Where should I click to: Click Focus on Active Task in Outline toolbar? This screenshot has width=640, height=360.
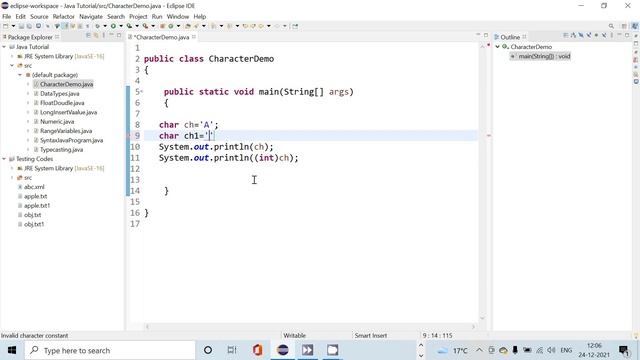point(566,36)
